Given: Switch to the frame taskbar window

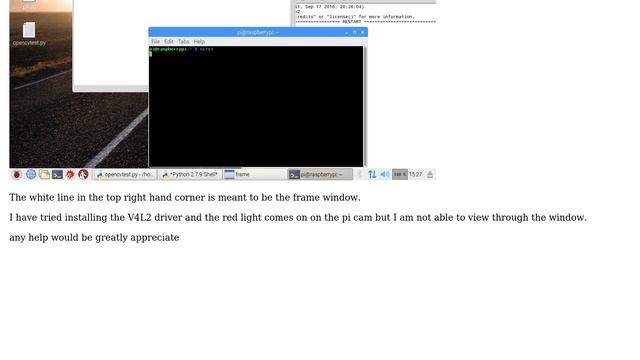Looking at the screenshot, I should tap(255, 174).
